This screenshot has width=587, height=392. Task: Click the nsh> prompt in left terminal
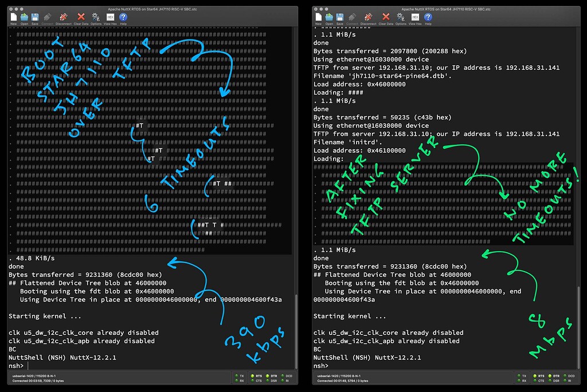point(16,365)
